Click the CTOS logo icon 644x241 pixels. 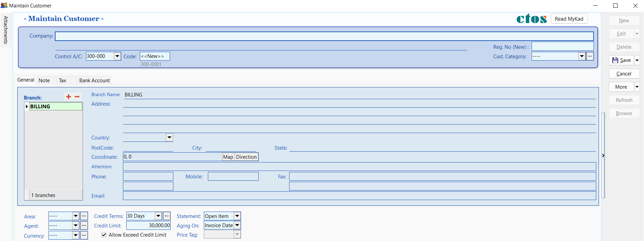point(531,19)
